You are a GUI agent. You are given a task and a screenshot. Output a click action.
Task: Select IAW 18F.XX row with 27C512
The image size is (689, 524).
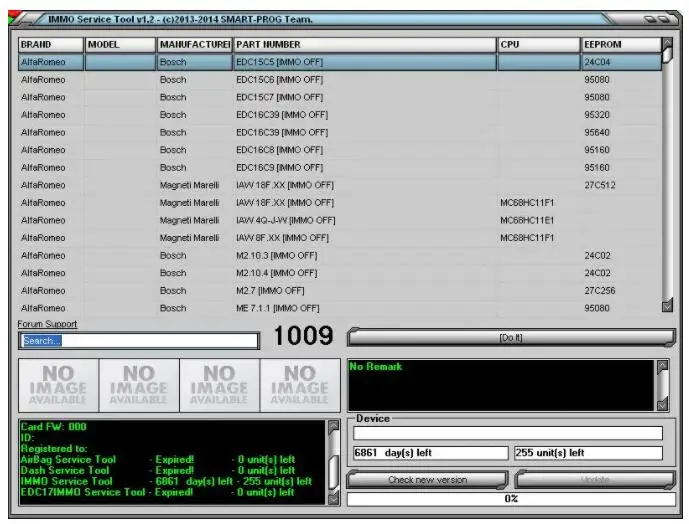tap(340, 185)
